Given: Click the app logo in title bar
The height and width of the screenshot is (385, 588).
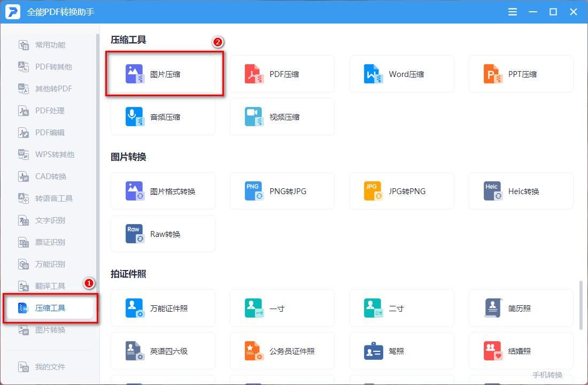Looking at the screenshot, I should pos(12,12).
